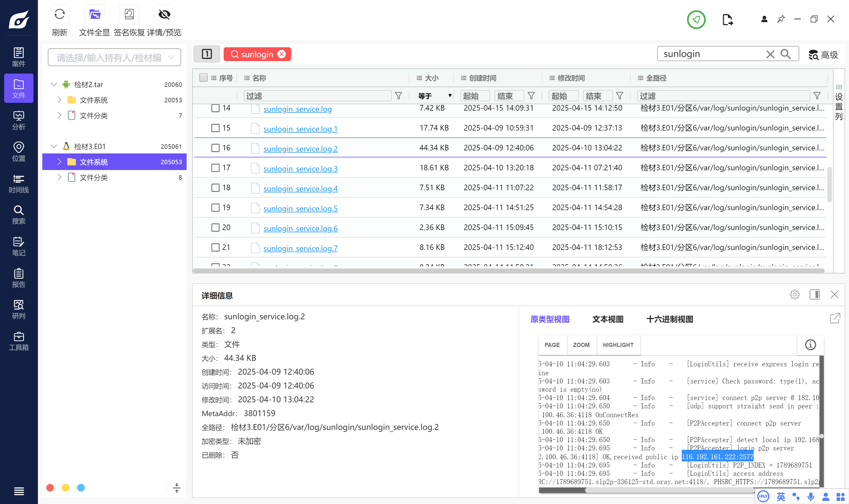Open sunlogin_service.log.5 file link

tap(301, 208)
